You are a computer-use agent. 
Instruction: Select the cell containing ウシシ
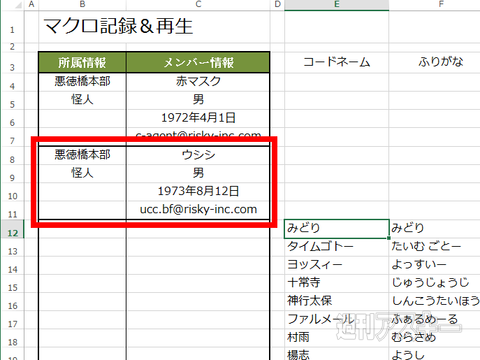pyautogui.click(x=198, y=156)
